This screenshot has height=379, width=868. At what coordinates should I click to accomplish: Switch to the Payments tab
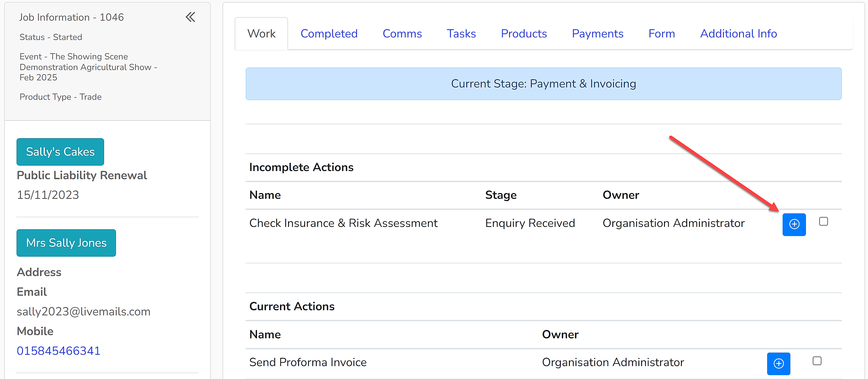[x=597, y=34]
